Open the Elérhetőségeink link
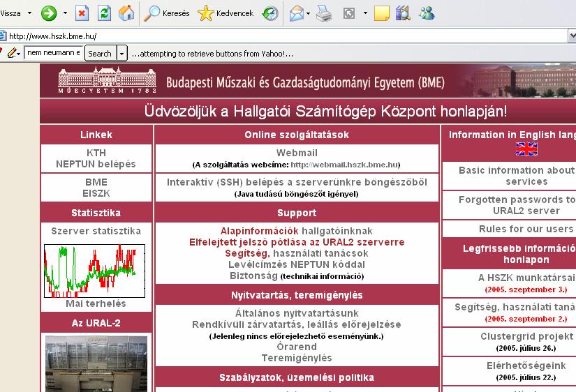Screen dimensions: 576x392 (x=526, y=365)
